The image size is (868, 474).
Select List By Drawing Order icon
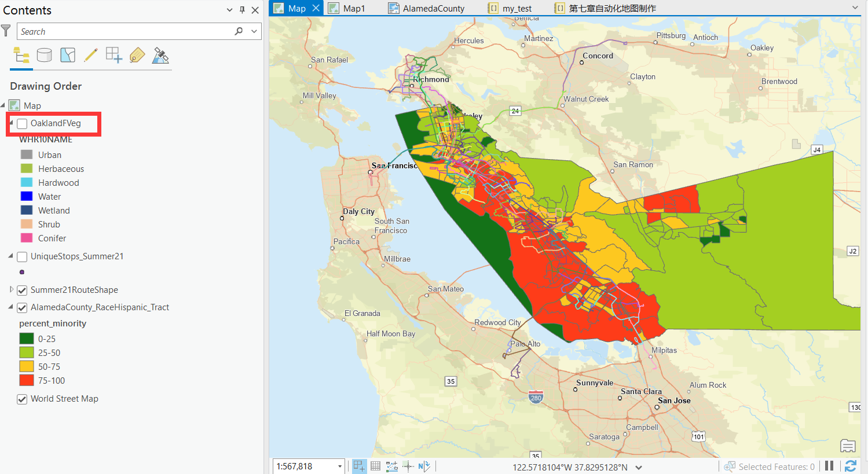coord(21,56)
